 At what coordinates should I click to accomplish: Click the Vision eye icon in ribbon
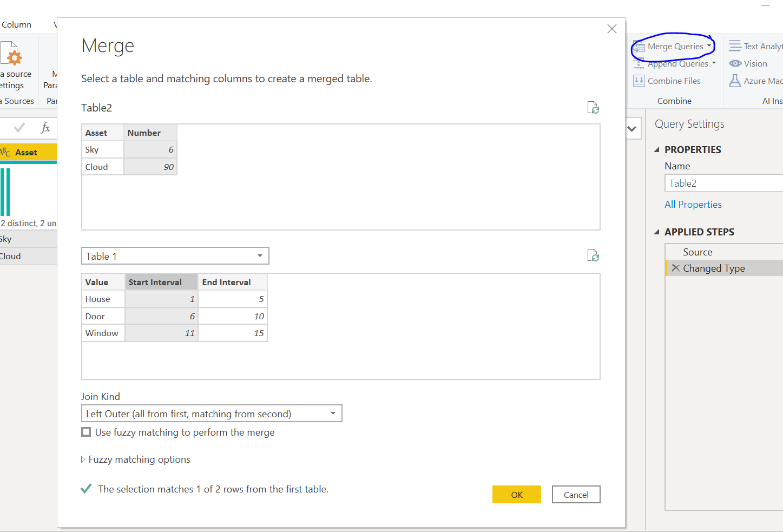tap(735, 63)
